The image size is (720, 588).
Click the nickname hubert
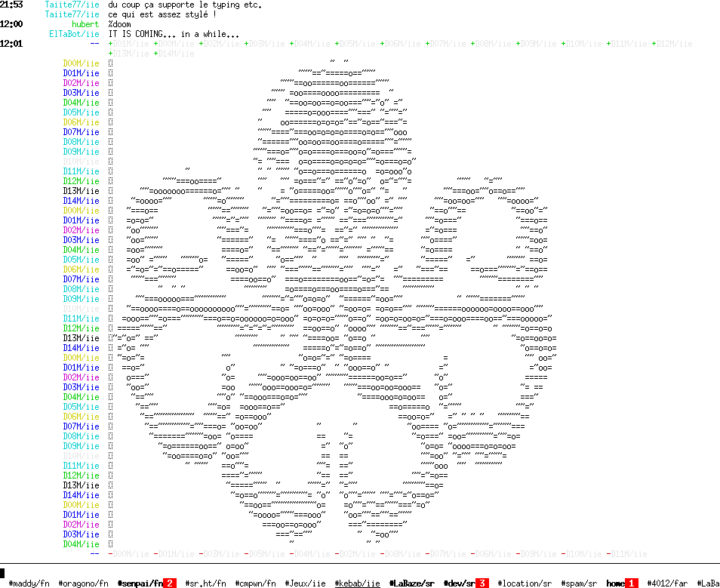coord(85,24)
